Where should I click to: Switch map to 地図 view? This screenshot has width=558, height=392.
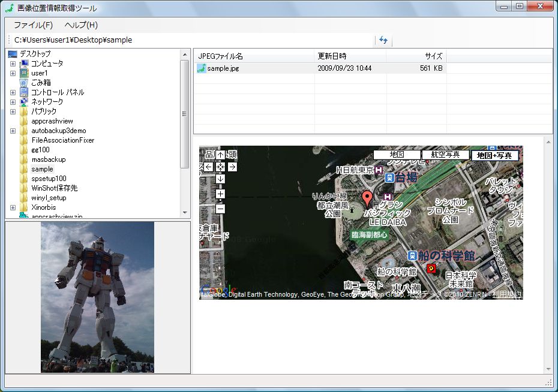397,155
